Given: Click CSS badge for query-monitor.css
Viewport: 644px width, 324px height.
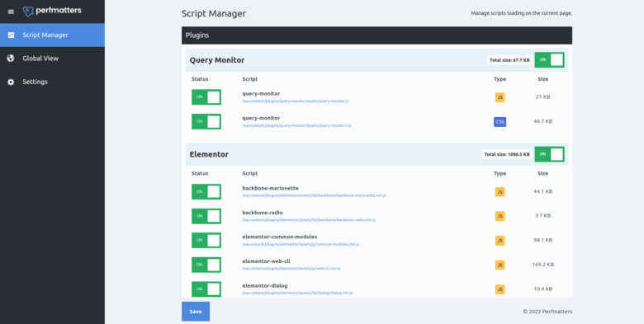Looking at the screenshot, I should click(x=500, y=122).
